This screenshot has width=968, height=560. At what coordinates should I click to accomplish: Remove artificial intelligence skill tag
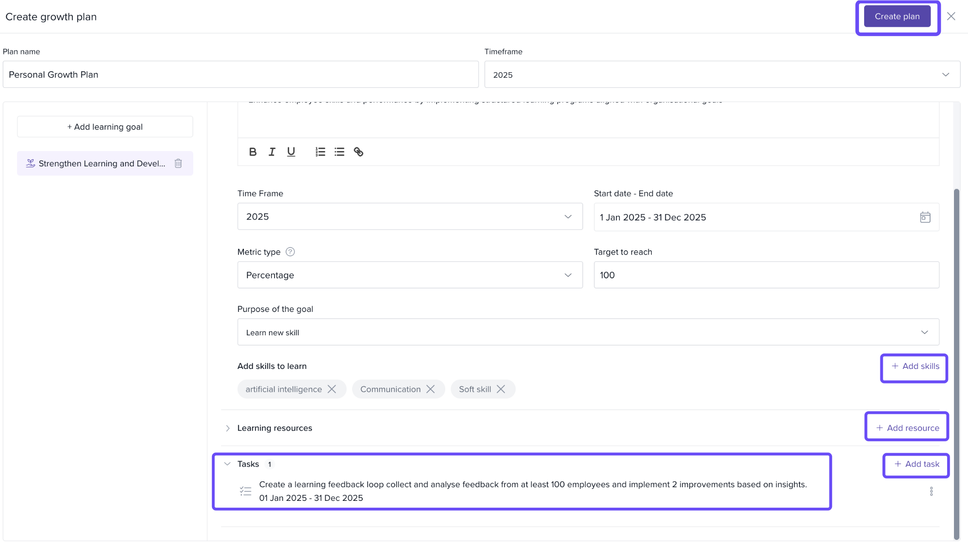tap(332, 389)
